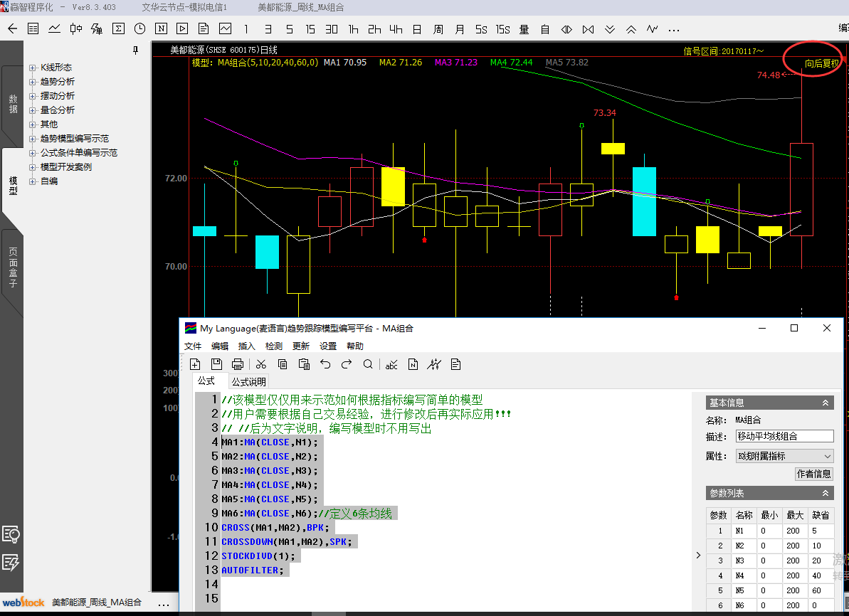The width and height of the screenshot is (849, 616).
Task: Click the printer icon in editor toolbar
Action: pos(238,364)
